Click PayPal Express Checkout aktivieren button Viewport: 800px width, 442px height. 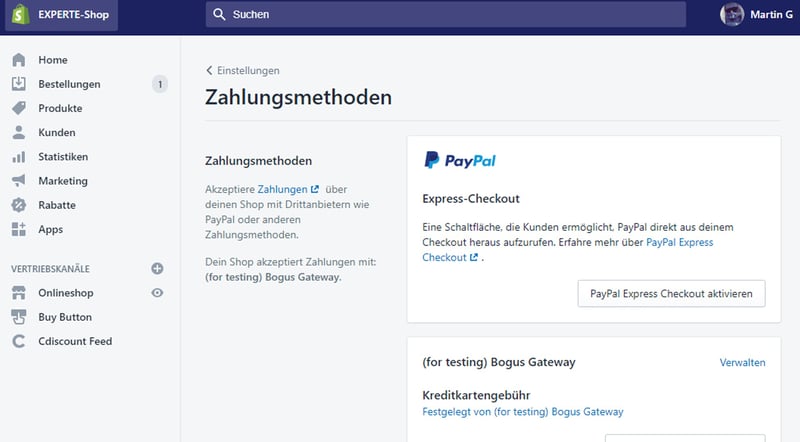coord(671,293)
